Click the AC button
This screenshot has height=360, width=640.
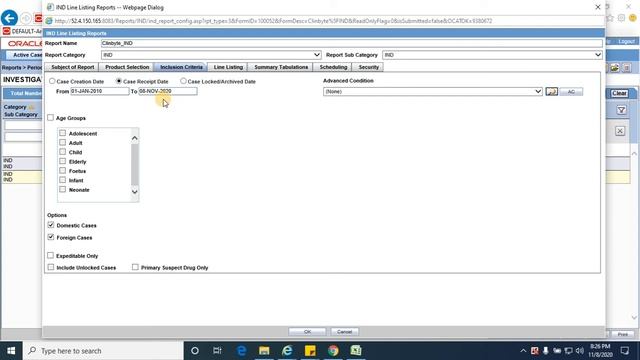coord(571,91)
